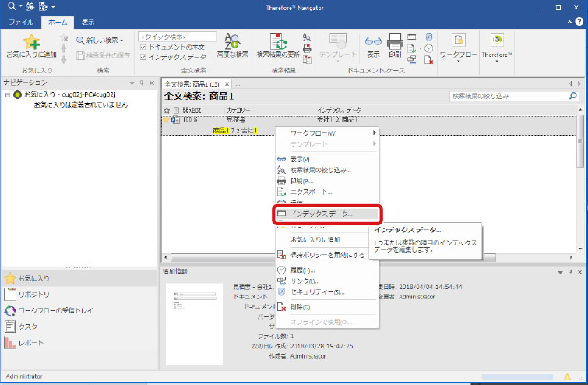Image resolution: width=588 pixels, height=385 pixels.
Task: Open レポート in the navigation pane
Action: tap(31, 343)
